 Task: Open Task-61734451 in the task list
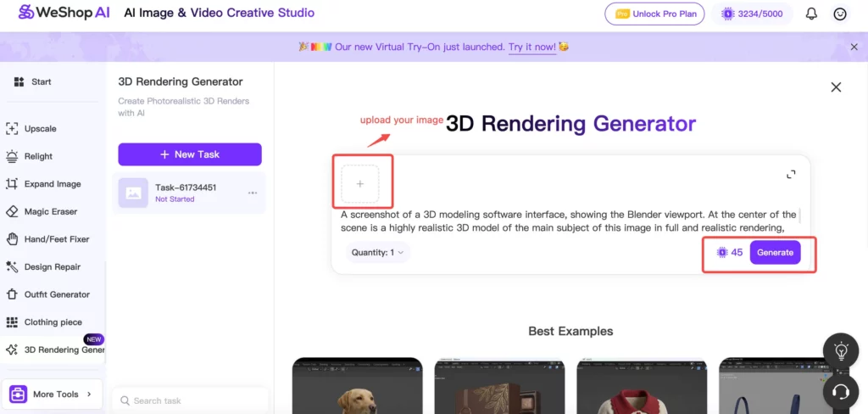click(x=189, y=193)
